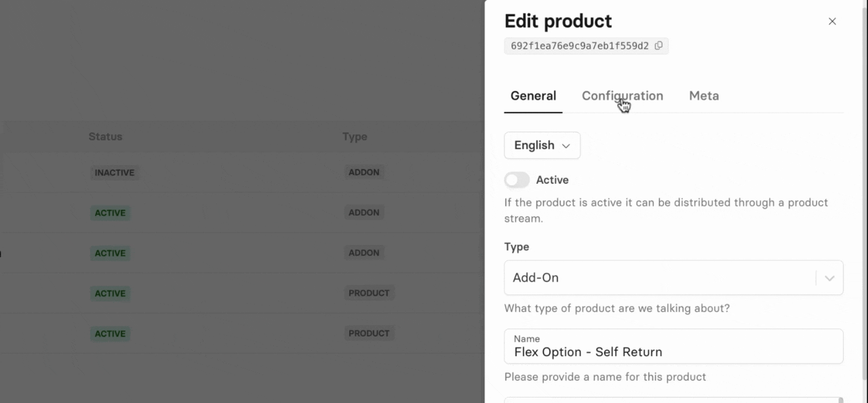Click the ADDON badge in the third row

coord(364,252)
